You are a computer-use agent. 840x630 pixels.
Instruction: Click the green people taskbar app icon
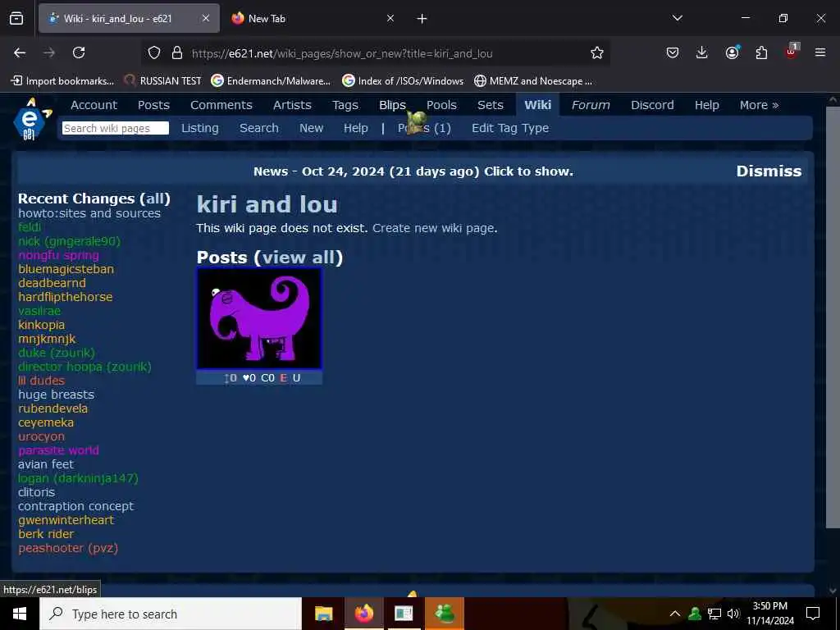point(445,614)
